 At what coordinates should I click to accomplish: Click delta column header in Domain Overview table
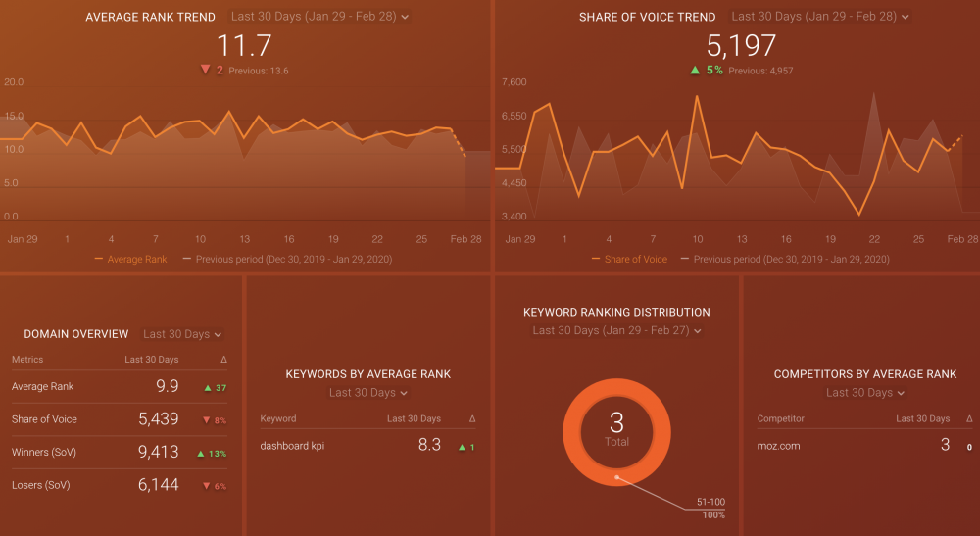[224, 360]
